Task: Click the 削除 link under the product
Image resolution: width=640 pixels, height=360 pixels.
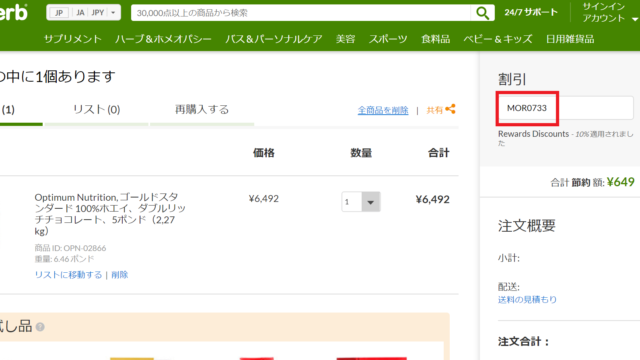Action: point(120,275)
